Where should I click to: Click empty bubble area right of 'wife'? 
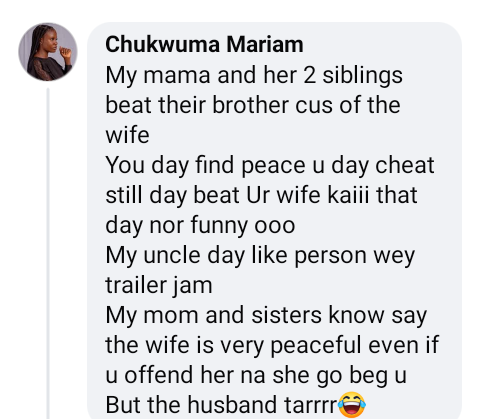tap(300, 135)
